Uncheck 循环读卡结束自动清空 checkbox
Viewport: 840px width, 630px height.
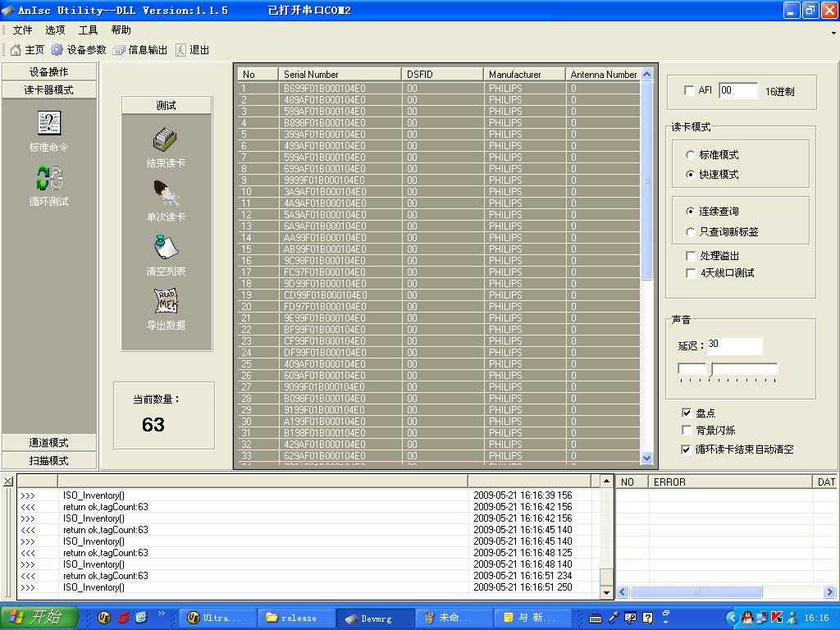[x=687, y=449]
